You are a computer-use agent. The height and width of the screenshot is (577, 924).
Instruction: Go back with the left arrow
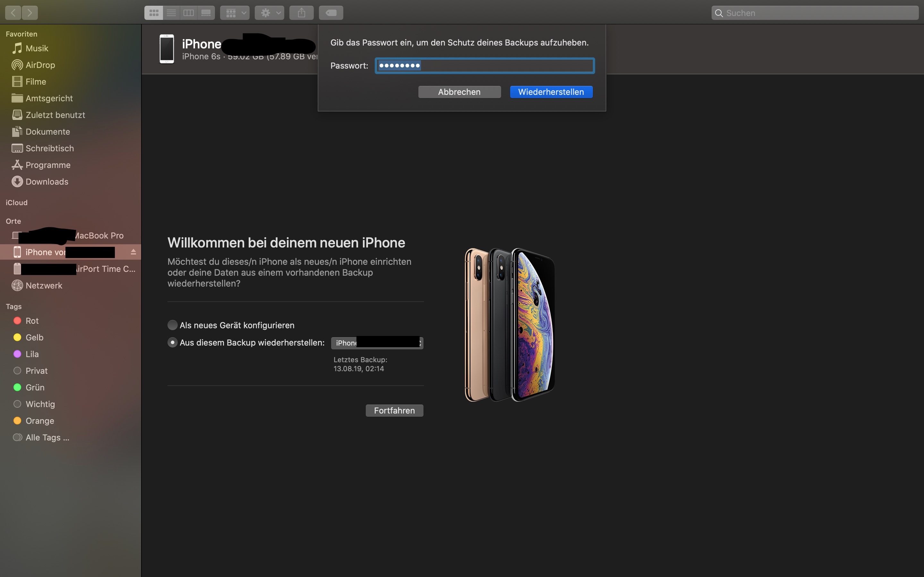(x=13, y=13)
